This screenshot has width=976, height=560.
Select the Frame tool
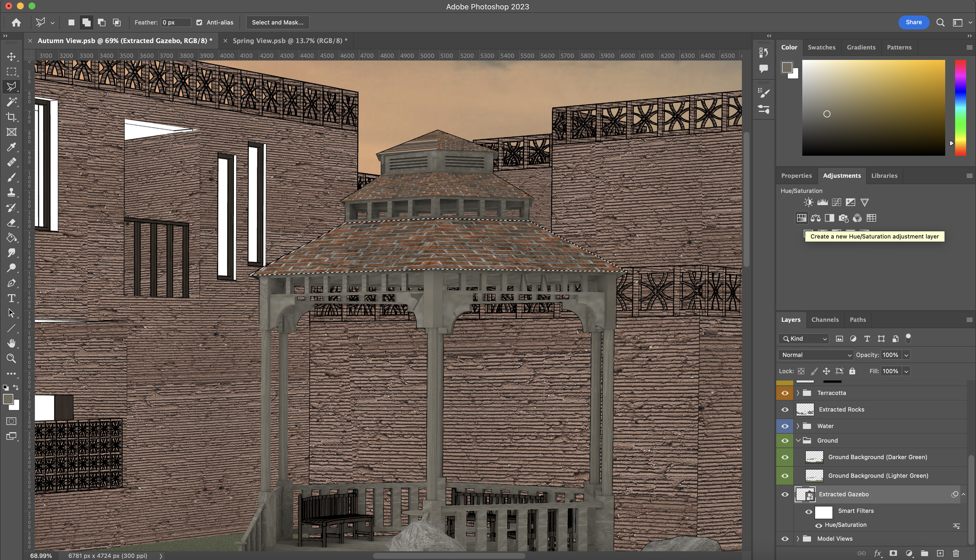point(11,132)
